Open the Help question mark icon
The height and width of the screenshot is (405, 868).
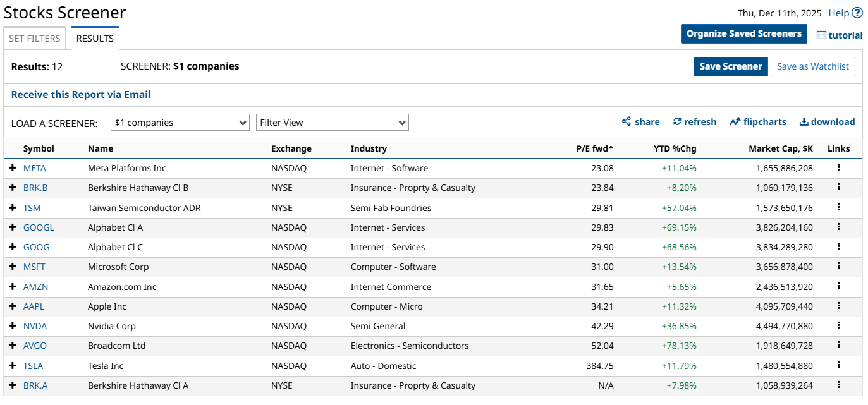point(857,13)
